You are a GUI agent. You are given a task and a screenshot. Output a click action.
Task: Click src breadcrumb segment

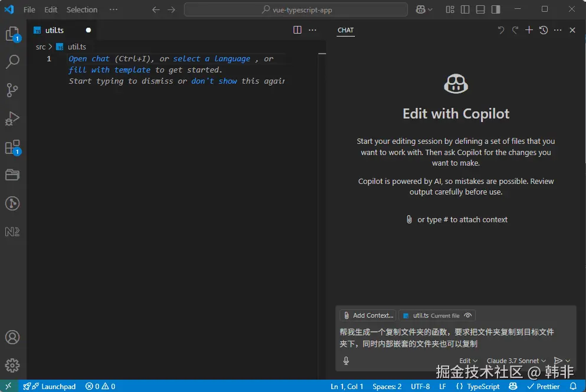tap(40, 47)
